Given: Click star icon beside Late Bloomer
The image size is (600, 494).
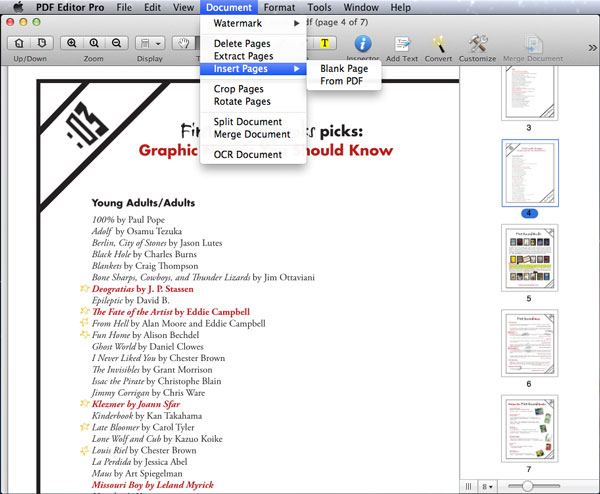Looking at the screenshot, I should [x=85, y=427].
